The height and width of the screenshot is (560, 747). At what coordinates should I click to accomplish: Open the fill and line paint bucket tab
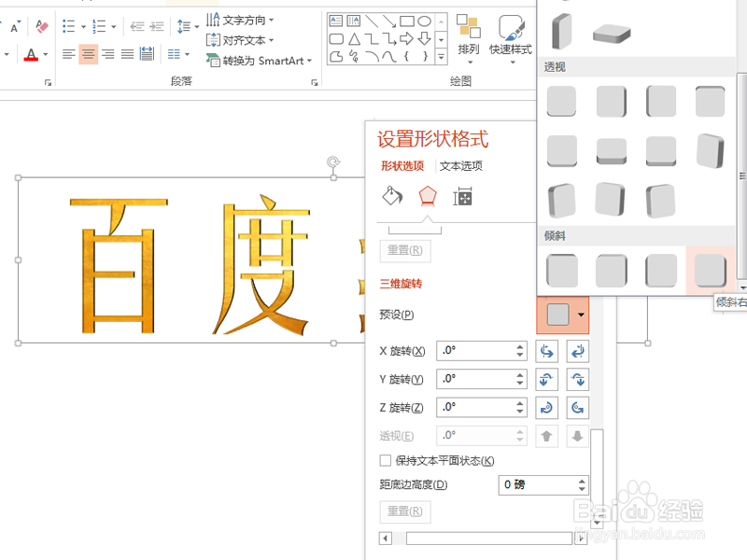click(x=392, y=196)
